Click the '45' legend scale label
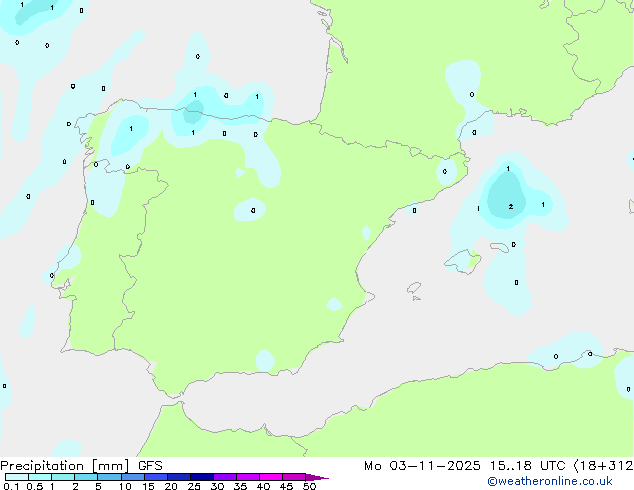 pos(286,486)
